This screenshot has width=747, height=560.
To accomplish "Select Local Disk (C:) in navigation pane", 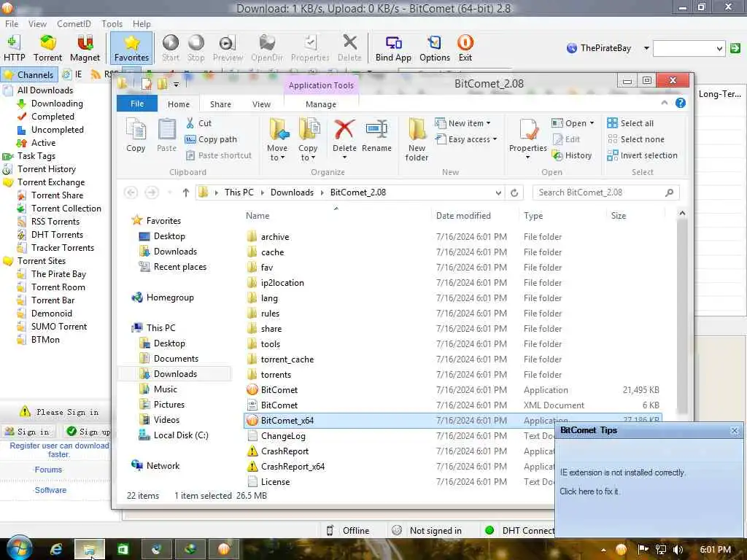I will [181, 435].
